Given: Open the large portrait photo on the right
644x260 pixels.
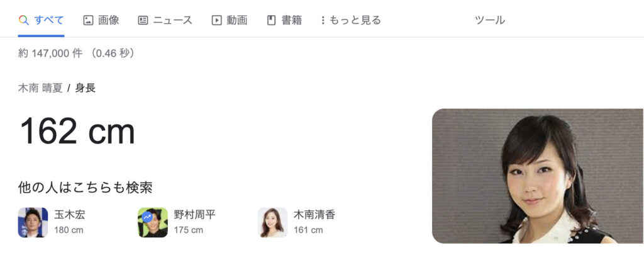Looking at the screenshot, I should (x=538, y=176).
